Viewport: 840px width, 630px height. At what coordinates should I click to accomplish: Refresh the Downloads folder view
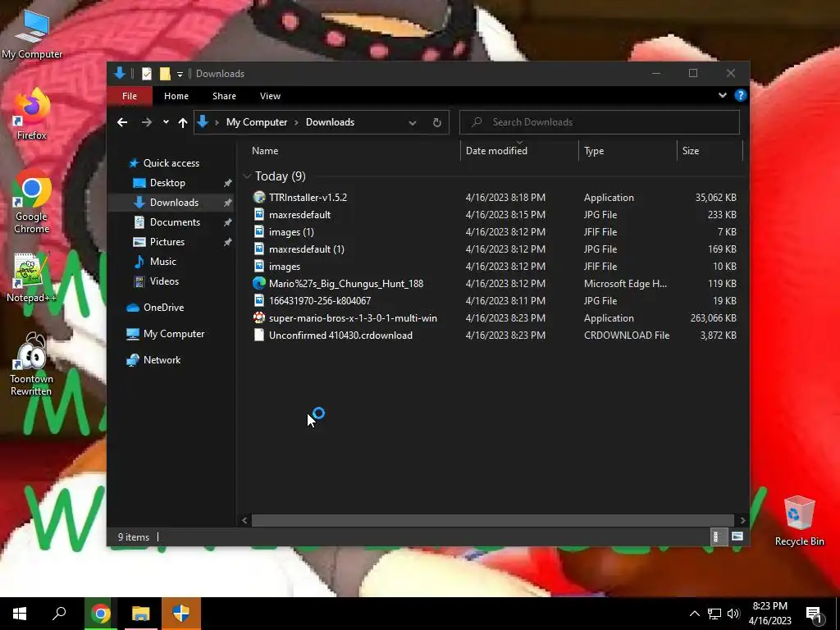(x=436, y=123)
